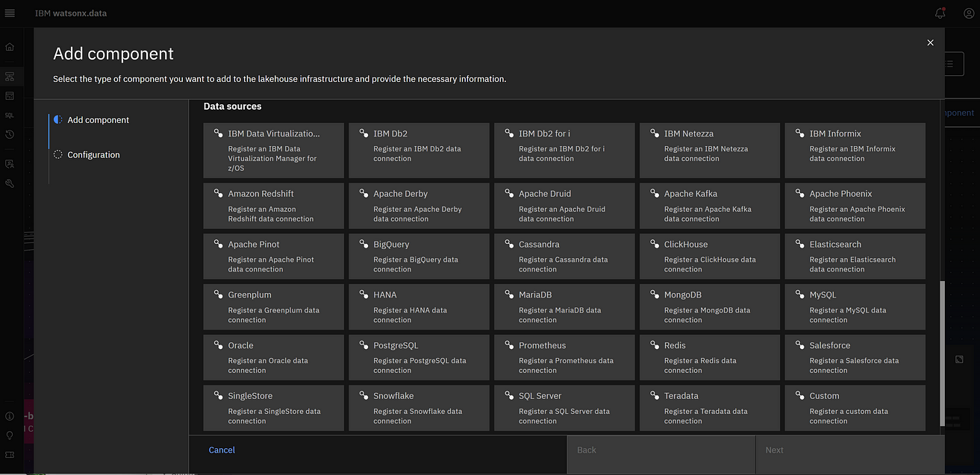
Task: Click the dialog vertical scrollbar thumb
Action: point(942,353)
